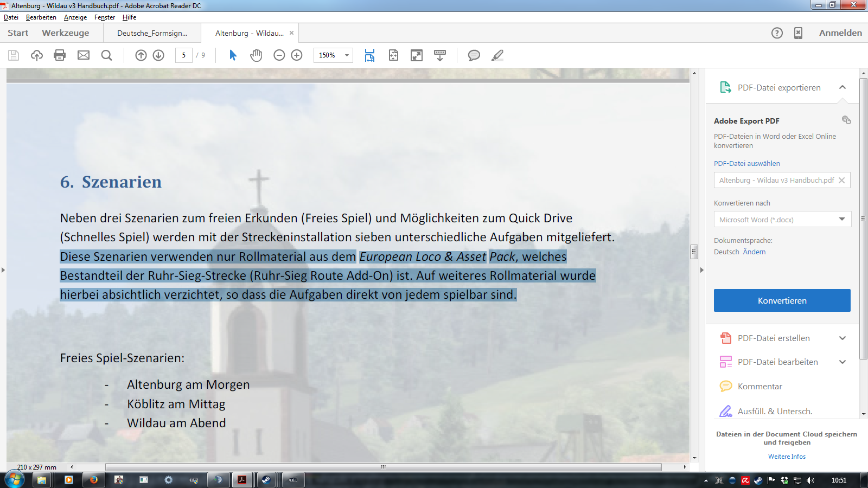This screenshot has width=868, height=488.
Task: Switch to the Deutsche_Formsign tab
Action: (152, 33)
